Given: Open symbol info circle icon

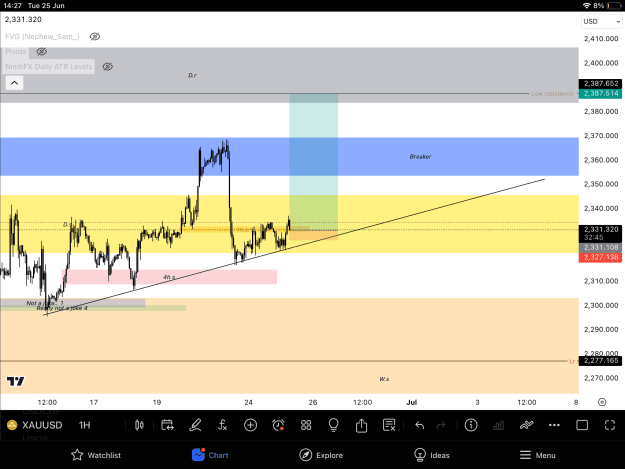Looking at the screenshot, I should tap(471, 425).
